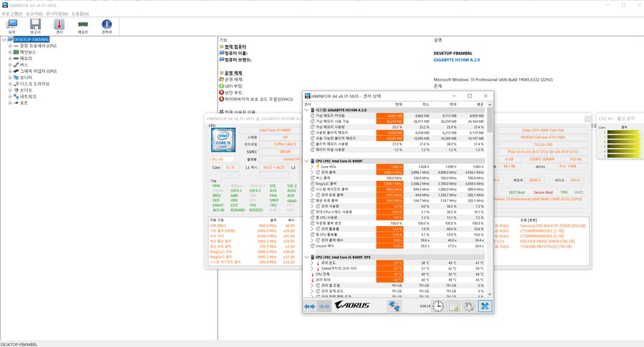
Task: Expand the Core VIDs sensor row
Action: (313, 167)
